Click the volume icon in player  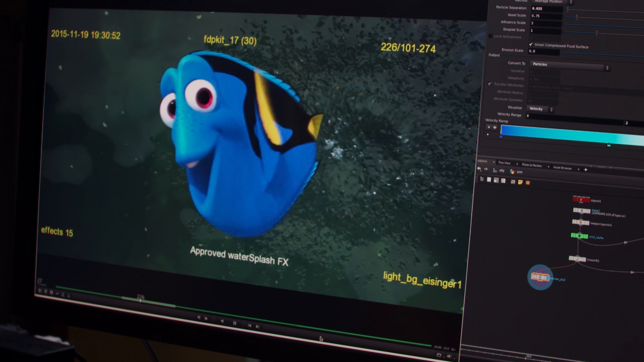pyautogui.click(x=449, y=356)
